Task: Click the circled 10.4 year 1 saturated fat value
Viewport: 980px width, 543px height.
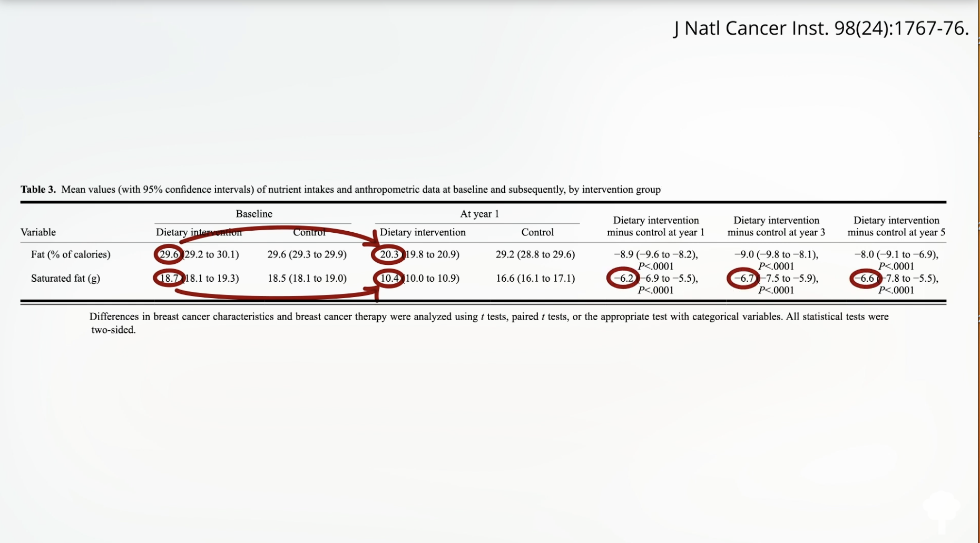Action: [x=389, y=278]
